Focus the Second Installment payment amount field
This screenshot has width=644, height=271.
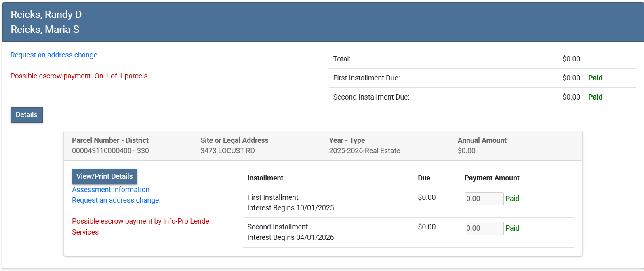[484, 228]
